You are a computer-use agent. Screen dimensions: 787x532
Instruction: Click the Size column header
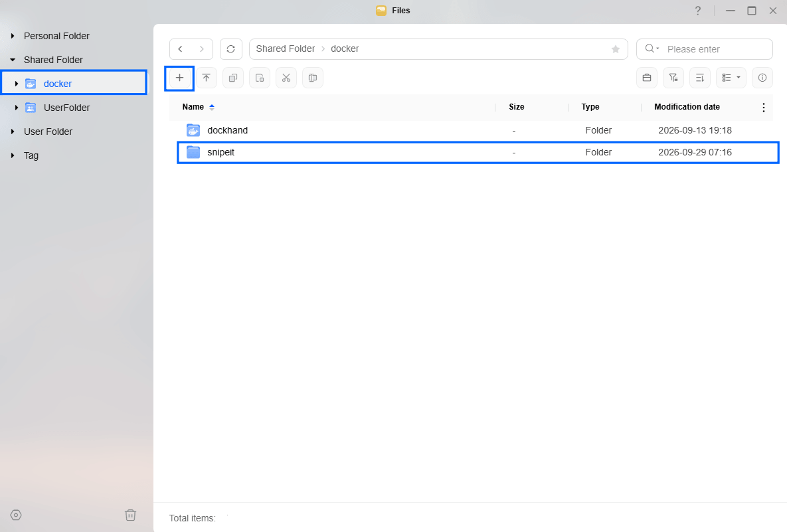[517, 107]
